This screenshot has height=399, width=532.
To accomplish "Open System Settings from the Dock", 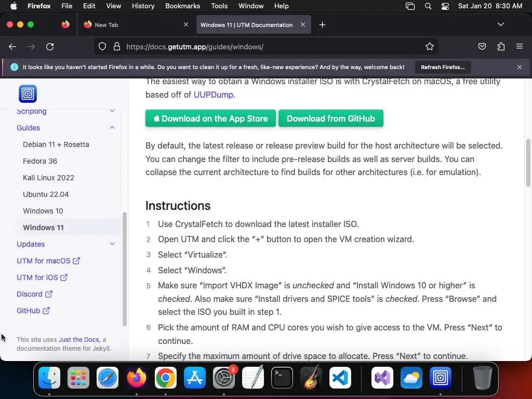I will [x=224, y=378].
